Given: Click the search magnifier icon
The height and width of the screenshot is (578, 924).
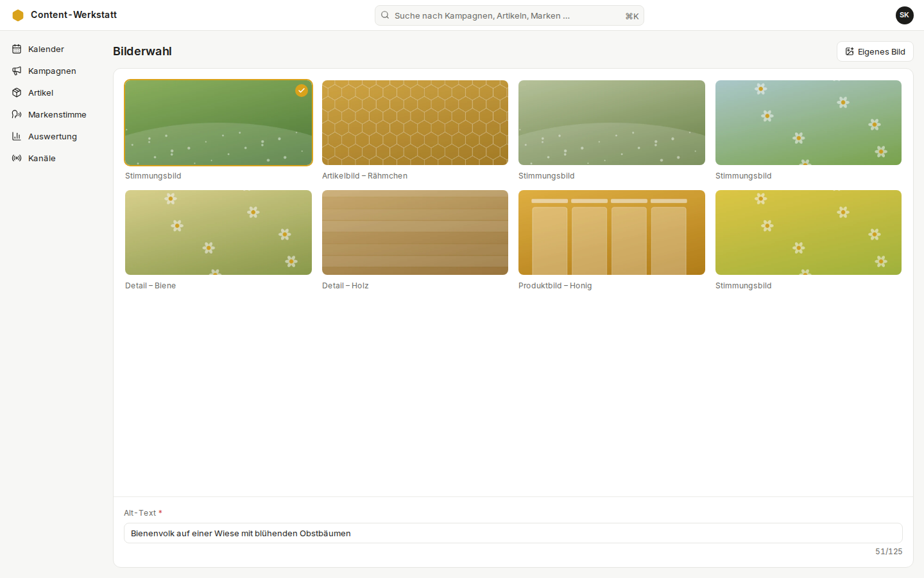Looking at the screenshot, I should (x=385, y=15).
